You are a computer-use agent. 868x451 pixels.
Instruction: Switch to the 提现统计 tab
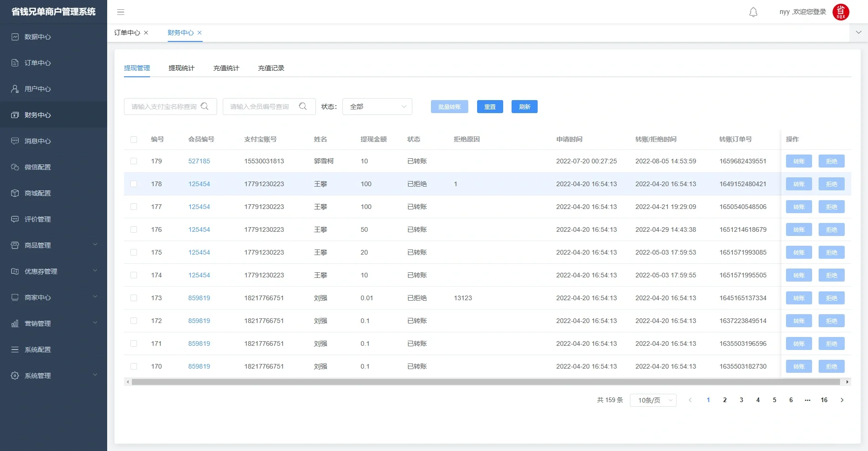181,68
